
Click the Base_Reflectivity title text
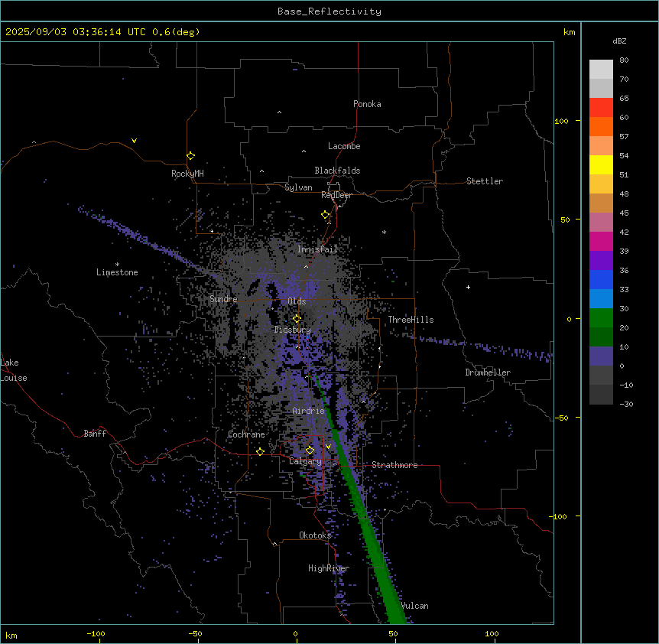point(329,11)
